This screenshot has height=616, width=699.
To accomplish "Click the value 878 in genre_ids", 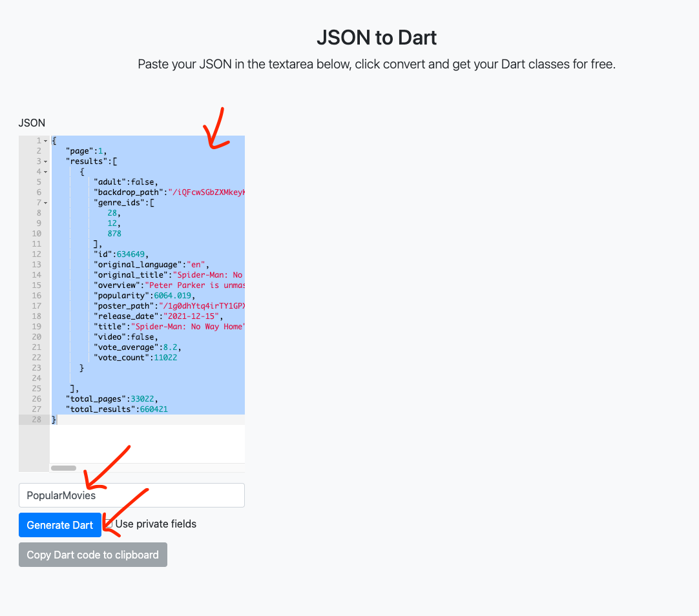I will [x=114, y=233].
